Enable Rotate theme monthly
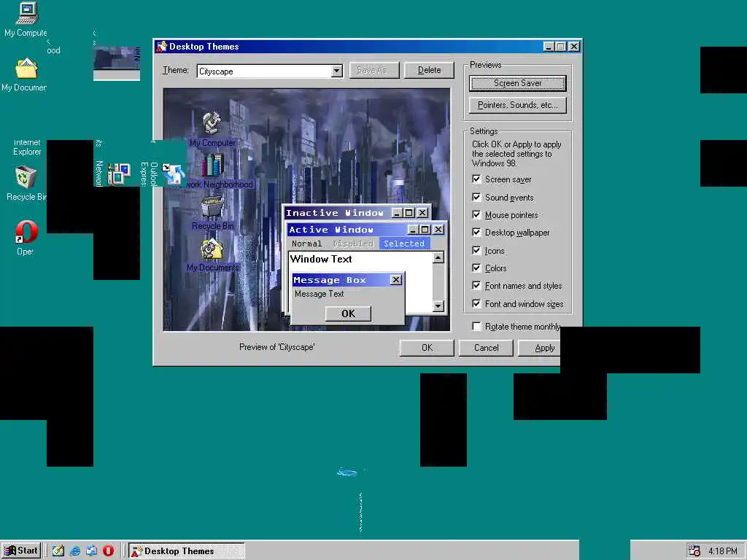This screenshot has height=560, width=747. click(x=476, y=326)
